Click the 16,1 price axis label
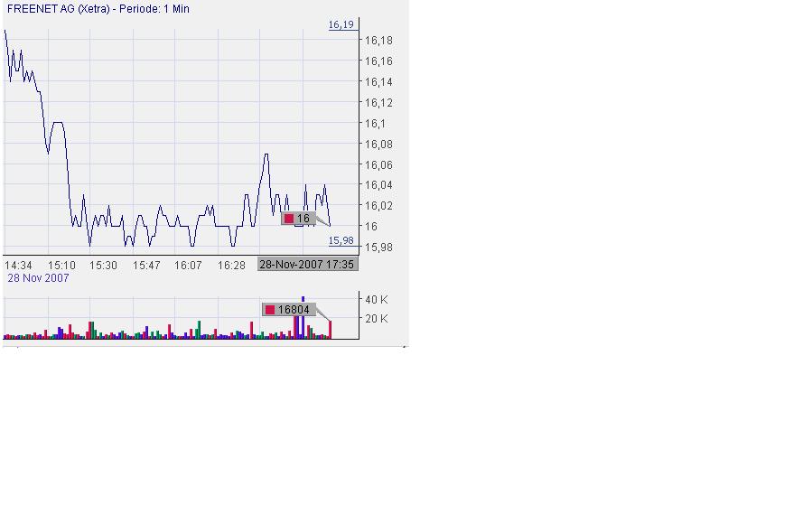 click(x=375, y=124)
